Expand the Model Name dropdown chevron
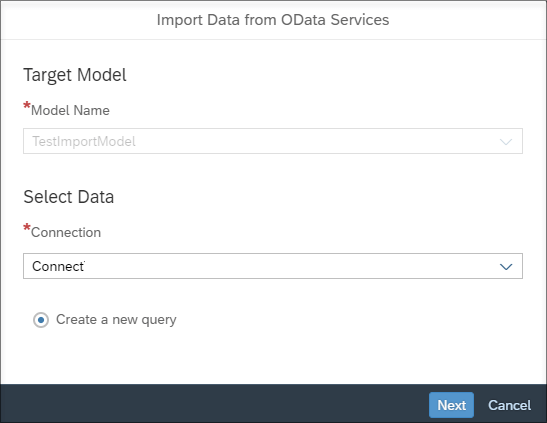 506,142
